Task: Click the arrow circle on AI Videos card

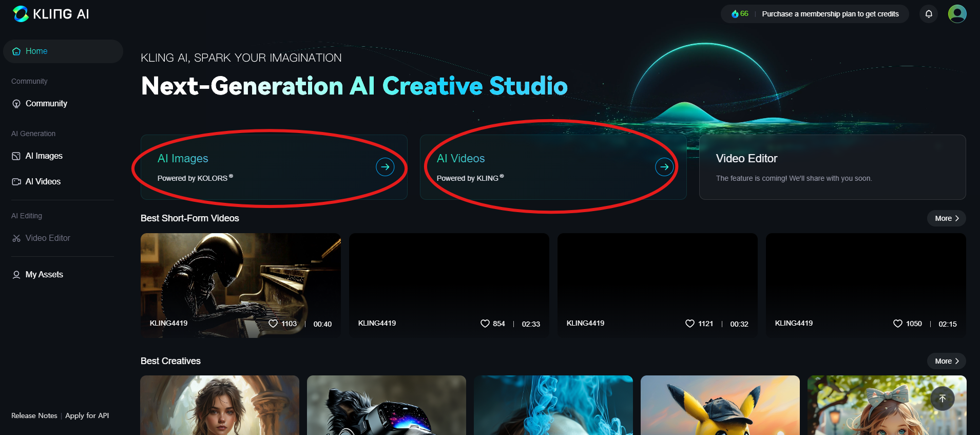Action: point(664,167)
